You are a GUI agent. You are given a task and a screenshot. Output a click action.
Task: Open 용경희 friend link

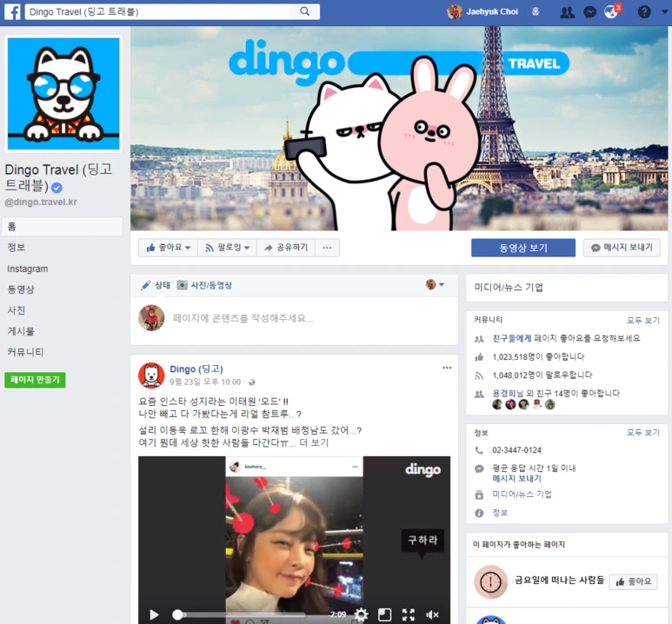click(503, 394)
